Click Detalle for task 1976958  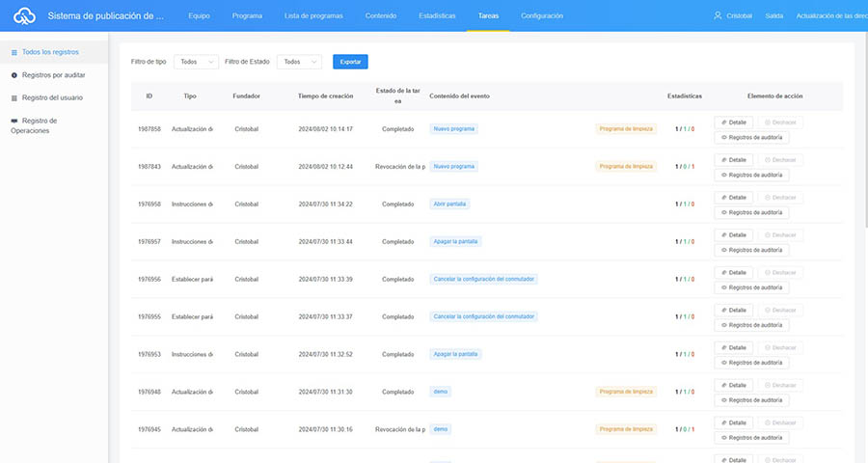point(734,198)
